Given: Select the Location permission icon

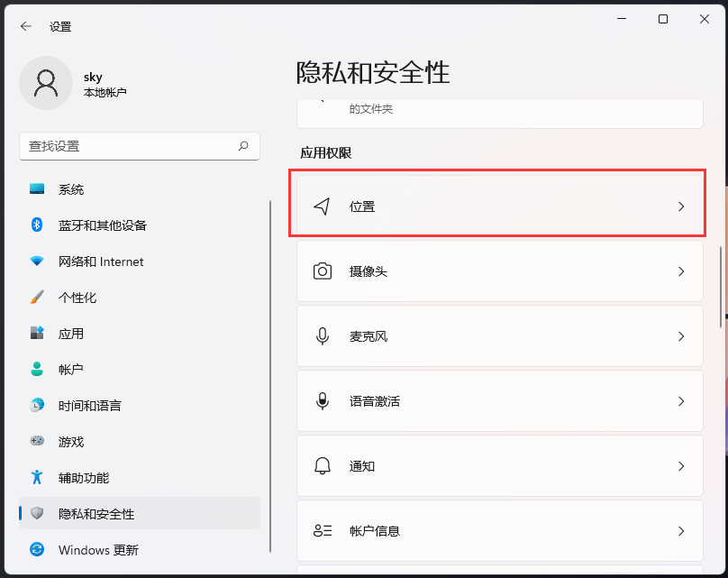Looking at the screenshot, I should (x=322, y=206).
